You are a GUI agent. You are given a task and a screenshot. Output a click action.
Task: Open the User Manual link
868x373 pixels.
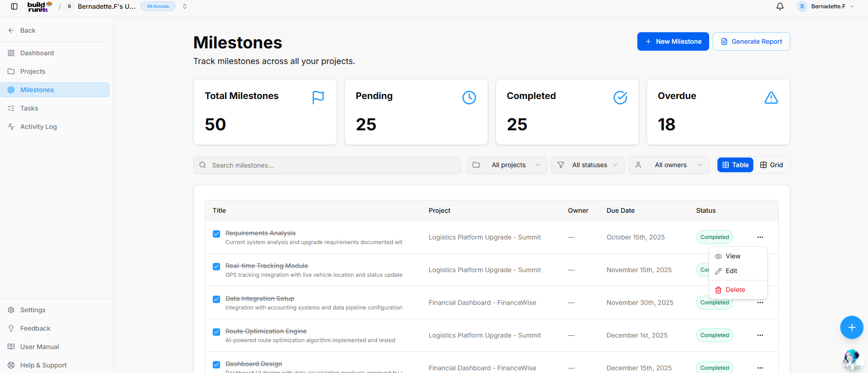coord(55,347)
